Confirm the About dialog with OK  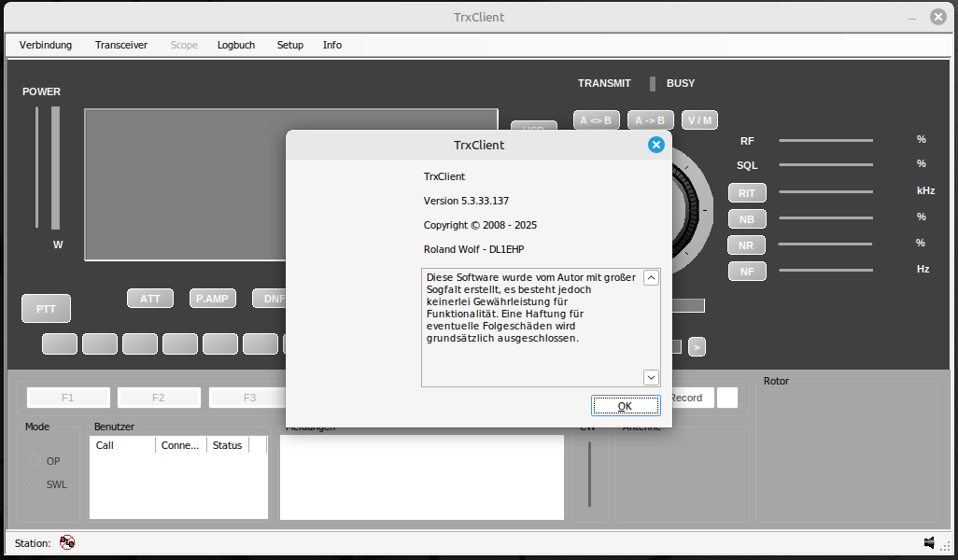[626, 405]
